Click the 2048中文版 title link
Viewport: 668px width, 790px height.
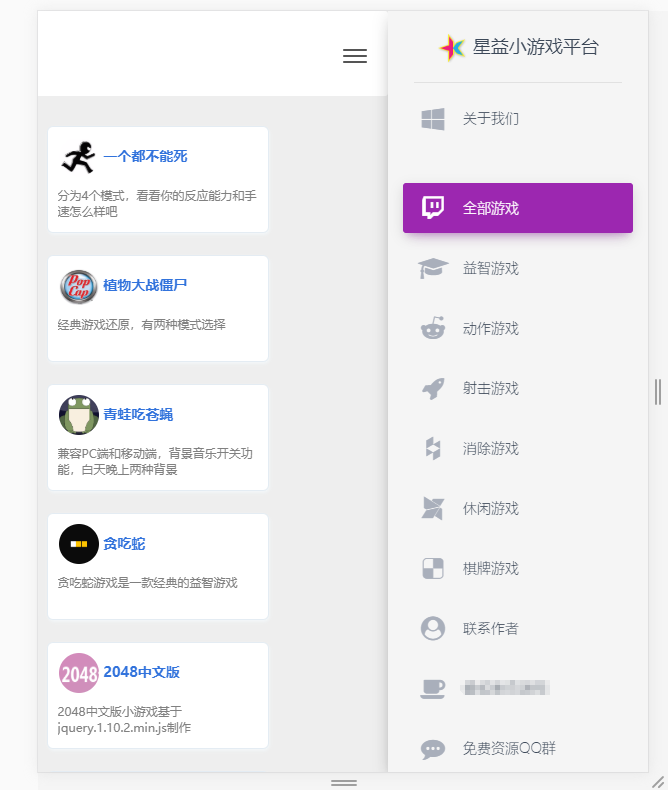coord(141,672)
